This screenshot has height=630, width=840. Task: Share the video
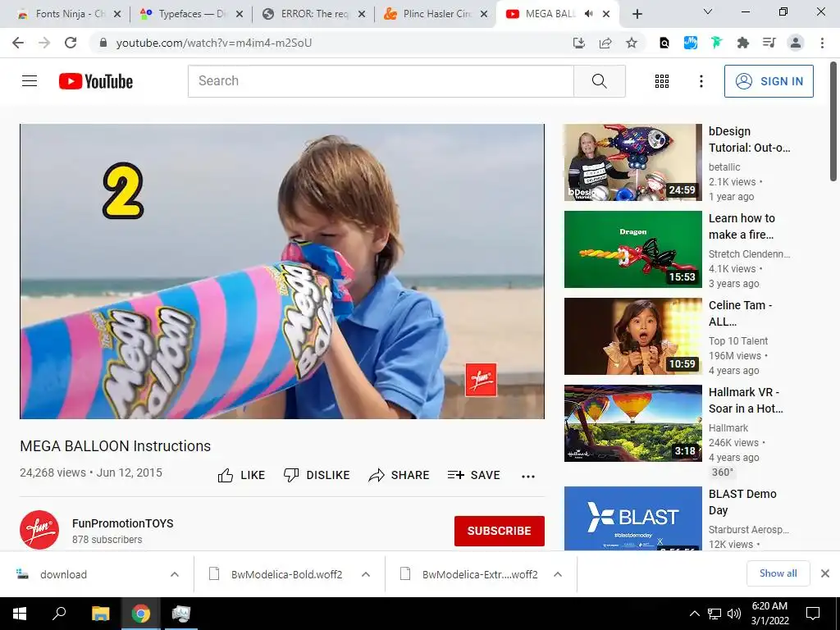point(399,475)
